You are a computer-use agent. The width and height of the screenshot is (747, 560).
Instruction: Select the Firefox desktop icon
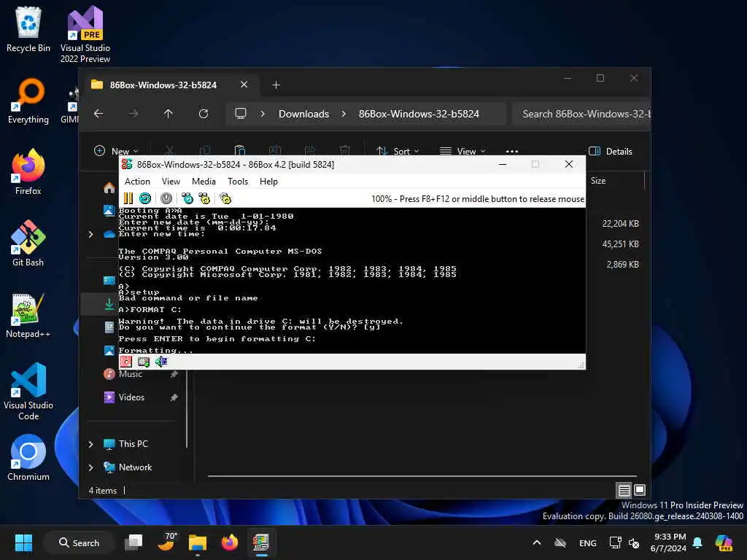pos(28,172)
